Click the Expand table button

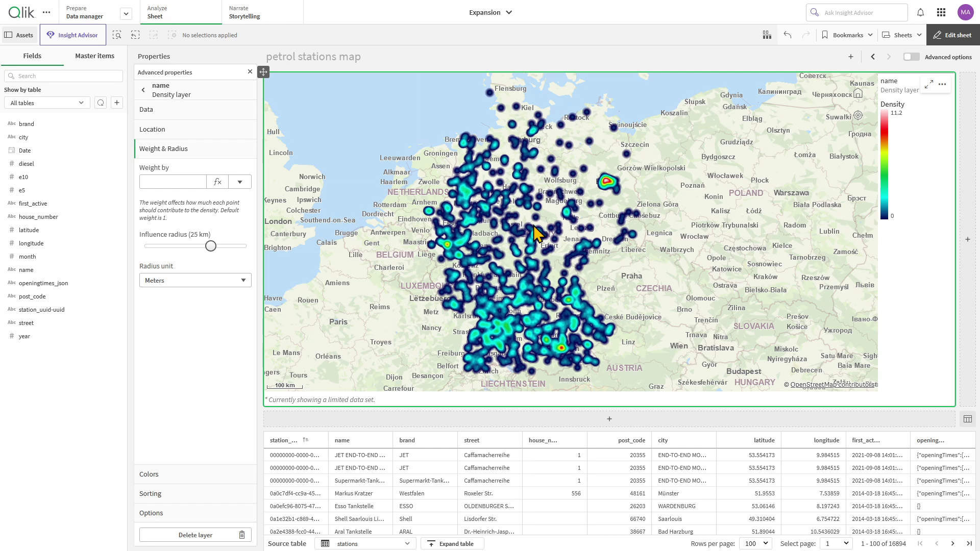click(451, 543)
